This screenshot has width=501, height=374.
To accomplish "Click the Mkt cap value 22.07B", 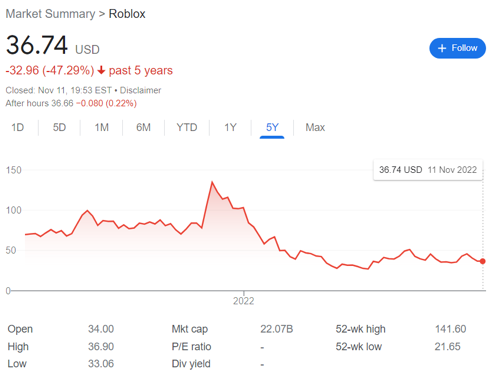I will click(276, 329).
